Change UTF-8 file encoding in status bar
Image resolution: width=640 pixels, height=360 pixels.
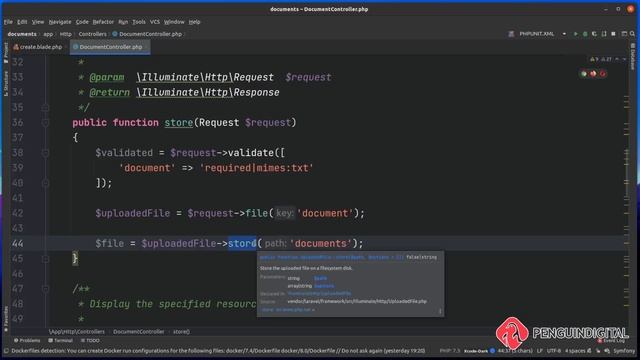click(553, 351)
